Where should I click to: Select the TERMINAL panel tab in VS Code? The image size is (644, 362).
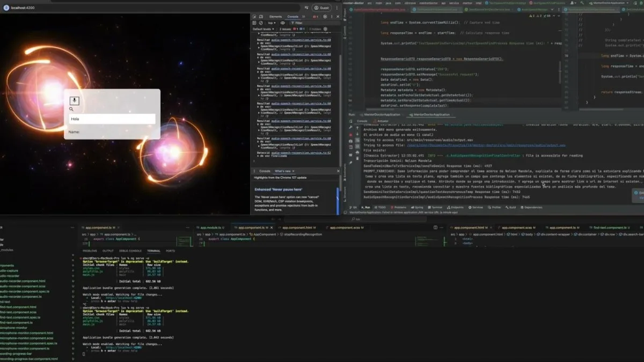(154, 251)
